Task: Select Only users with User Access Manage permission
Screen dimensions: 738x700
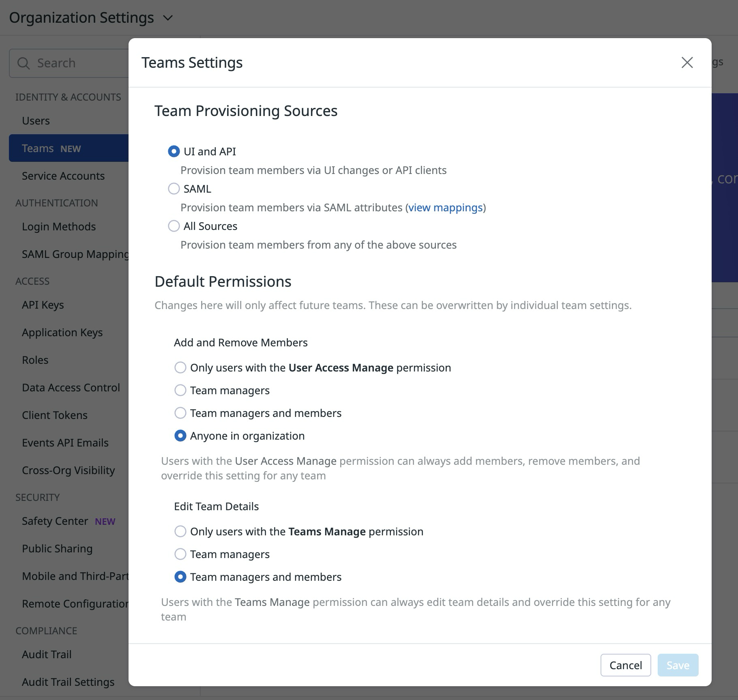Action: (x=180, y=367)
